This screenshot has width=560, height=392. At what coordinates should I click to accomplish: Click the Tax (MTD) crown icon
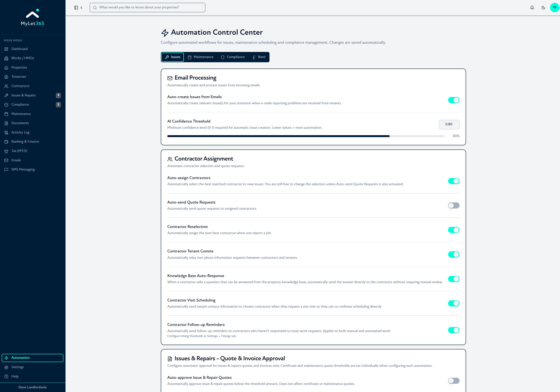tap(6, 151)
